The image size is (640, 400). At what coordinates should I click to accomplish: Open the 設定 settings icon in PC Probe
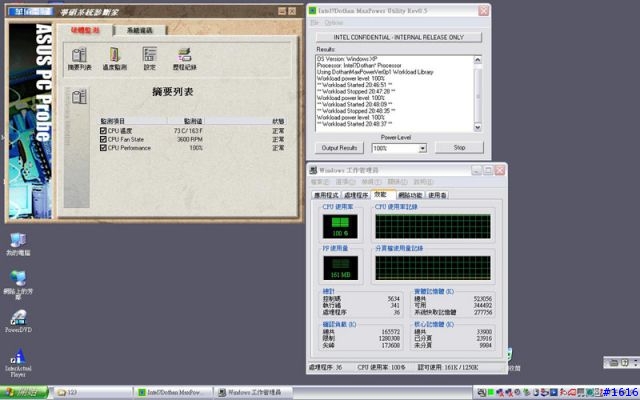point(149,59)
